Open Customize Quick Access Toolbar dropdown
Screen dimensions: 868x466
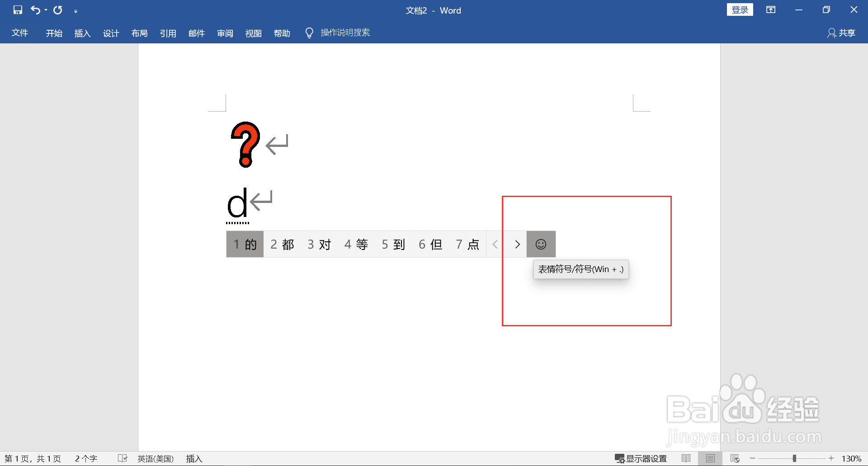pos(75,11)
